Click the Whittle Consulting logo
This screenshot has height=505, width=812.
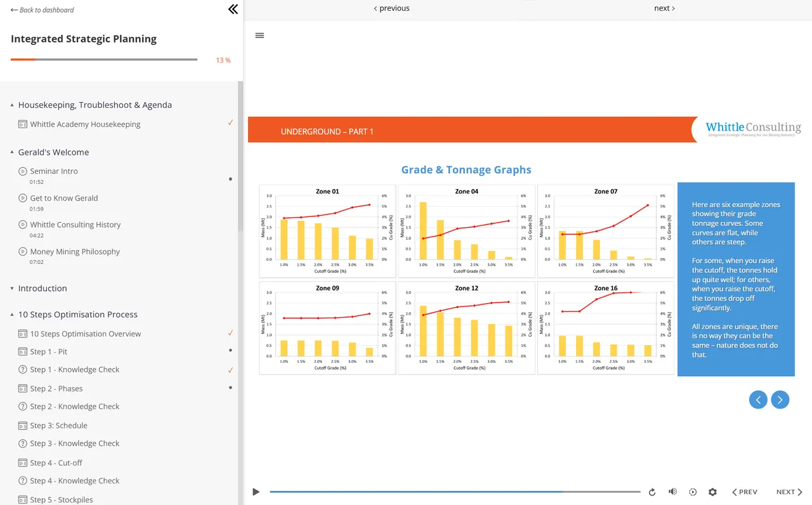[x=753, y=129]
